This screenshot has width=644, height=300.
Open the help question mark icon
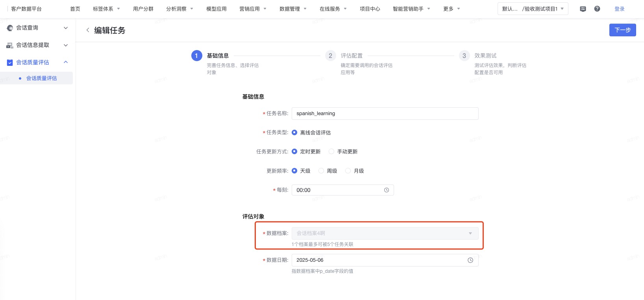(x=597, y=9)
